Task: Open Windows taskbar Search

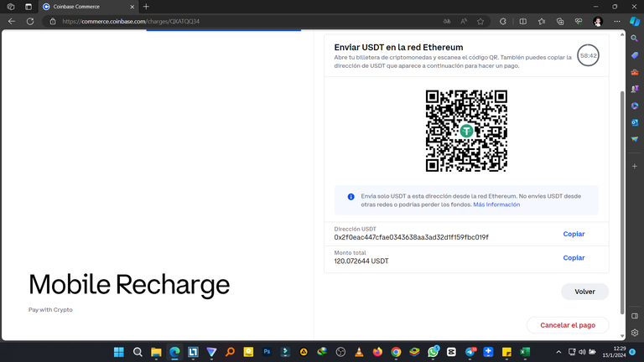Action: (x=138, y=352)
